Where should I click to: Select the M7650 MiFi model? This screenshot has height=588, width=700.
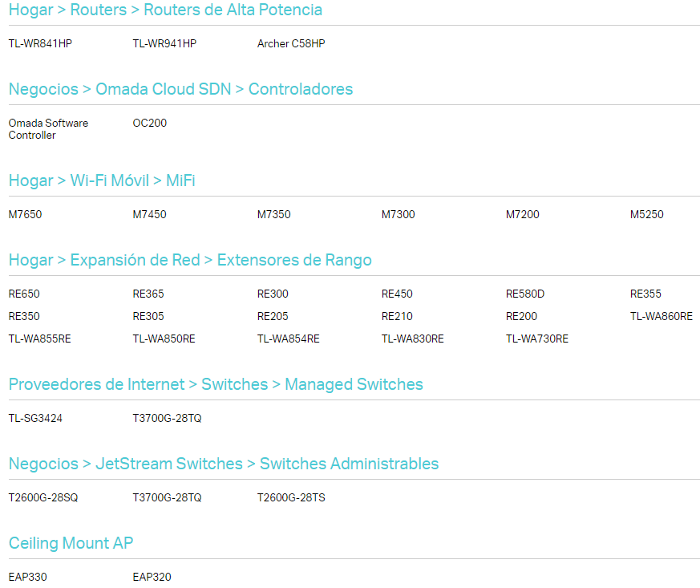[25, 215]
